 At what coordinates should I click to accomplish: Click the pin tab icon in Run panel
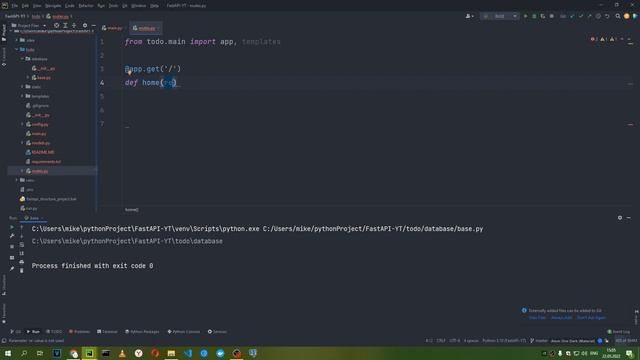click(x=12, y=269)
